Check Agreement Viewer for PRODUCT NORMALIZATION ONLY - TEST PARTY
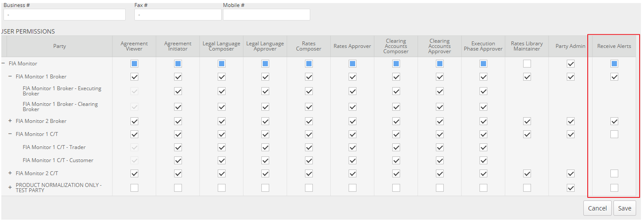The image size is (644, 224). 134,188
